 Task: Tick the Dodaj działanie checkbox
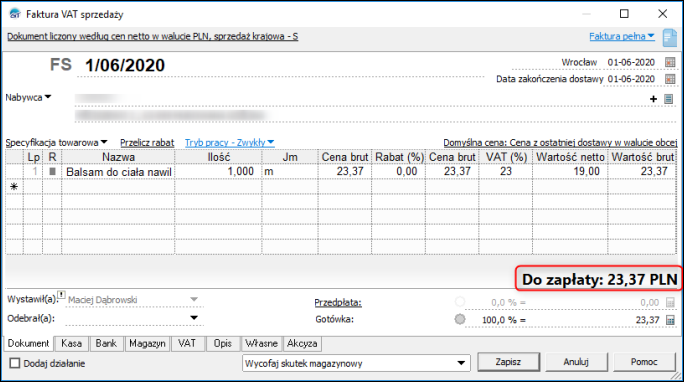point(15,363)
